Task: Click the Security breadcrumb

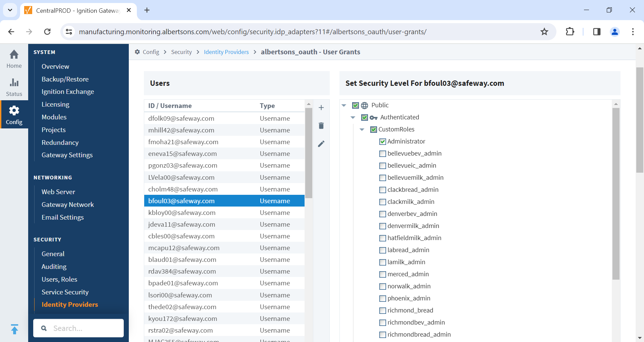Action: (x=181, y=52)
